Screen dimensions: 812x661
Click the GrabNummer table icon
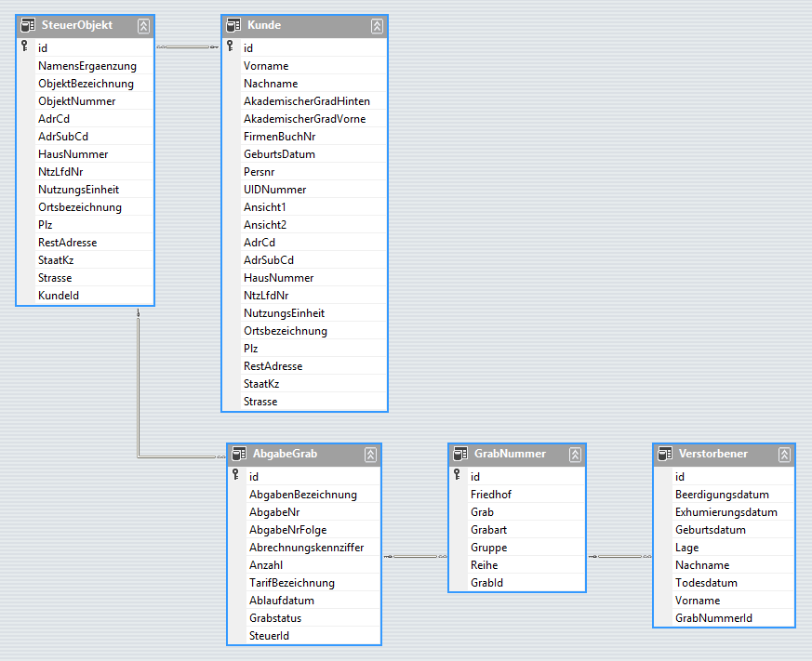[460, 455]
